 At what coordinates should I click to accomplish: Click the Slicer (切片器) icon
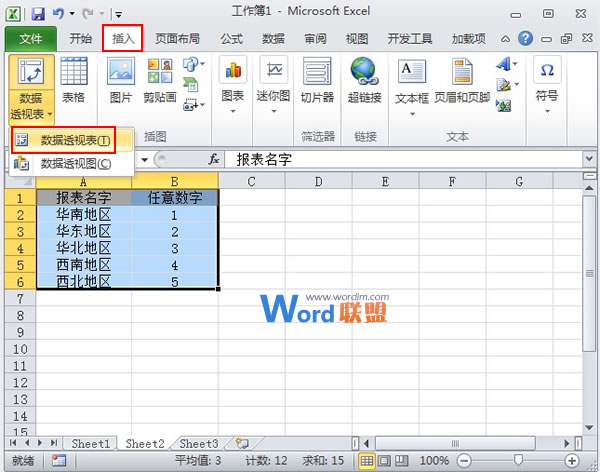tap(317, 81)
